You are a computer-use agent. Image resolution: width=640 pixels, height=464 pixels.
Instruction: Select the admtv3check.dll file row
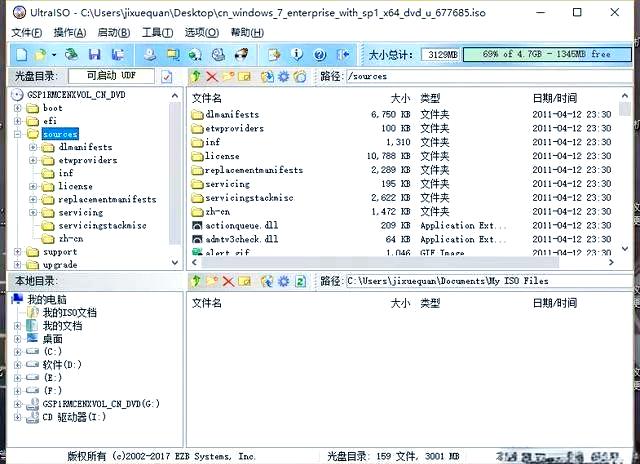[x=402, y=239]
